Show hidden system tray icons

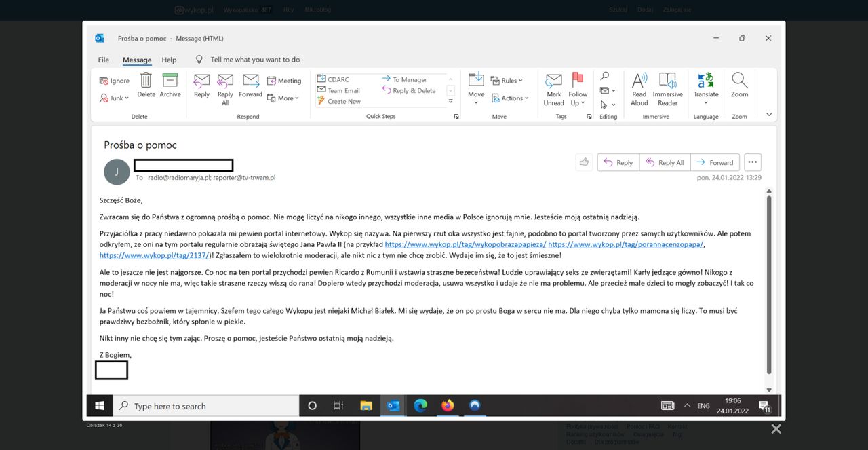[687, 406]
